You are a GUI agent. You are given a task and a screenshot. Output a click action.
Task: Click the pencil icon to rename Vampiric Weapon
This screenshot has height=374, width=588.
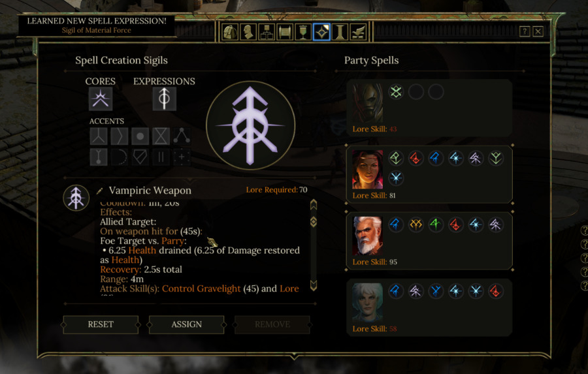point(99,191)
